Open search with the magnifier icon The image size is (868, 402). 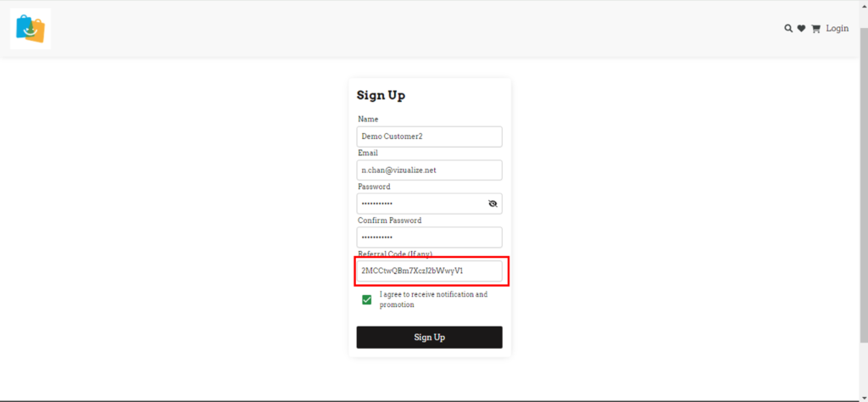788,29
